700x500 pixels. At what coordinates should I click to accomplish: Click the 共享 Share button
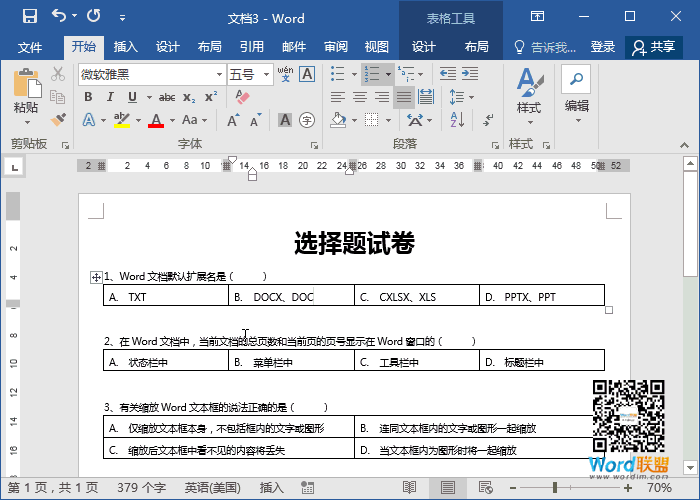tap(654, 47)
